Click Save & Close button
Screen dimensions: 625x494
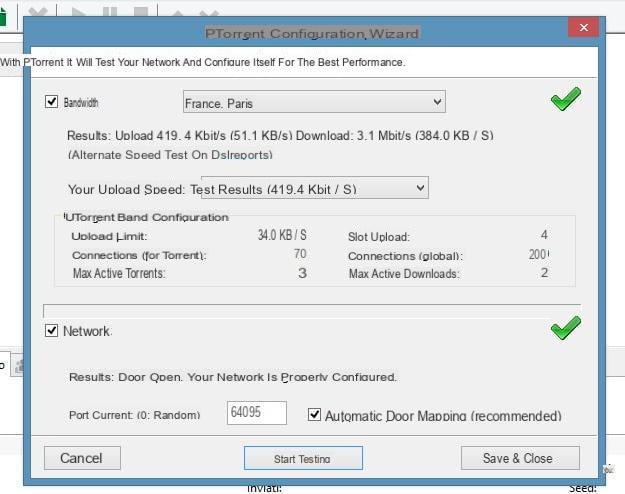tap(520, 458)
